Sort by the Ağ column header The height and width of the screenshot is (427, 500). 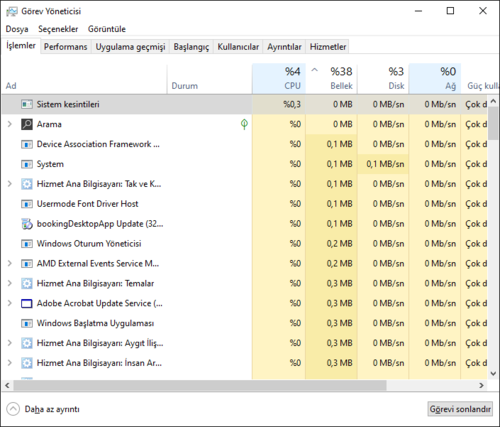[x=435, y=79]
